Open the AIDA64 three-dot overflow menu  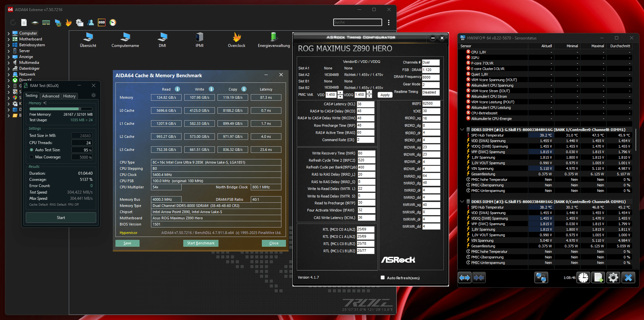pyautogui.click(x=389, y=22)
